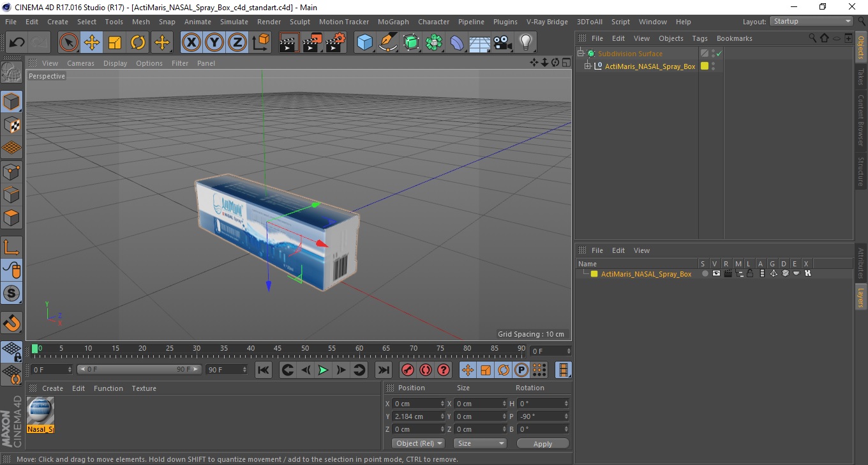Switch to the Content Browser tab
This screenshot has height=465, width=868.
[x=860, y=120]
